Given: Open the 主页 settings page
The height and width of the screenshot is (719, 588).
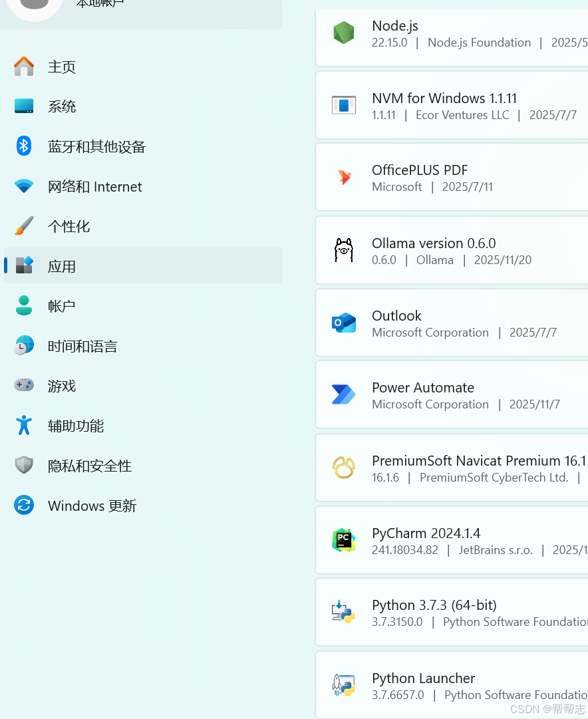Looking at the screenshot, I should [143, 67].
